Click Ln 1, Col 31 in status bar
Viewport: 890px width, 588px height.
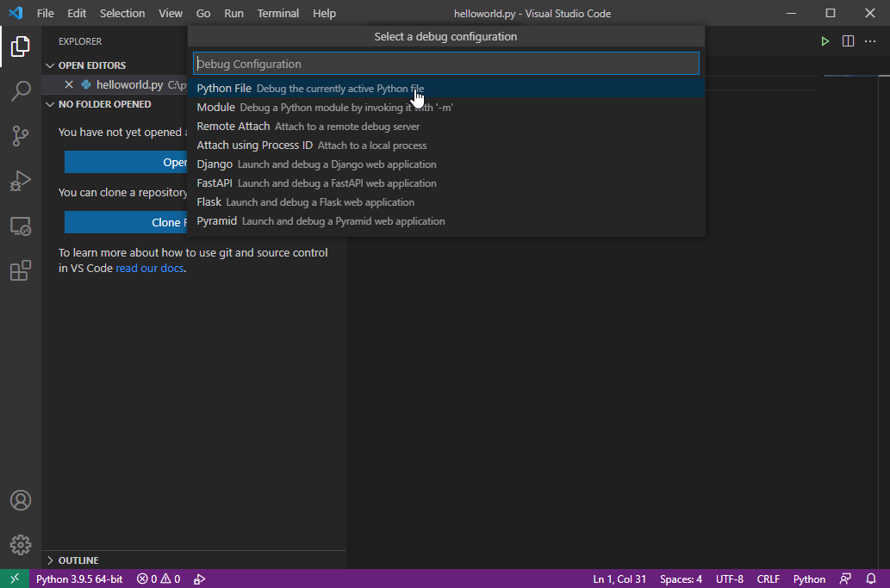tap(619, 579)
